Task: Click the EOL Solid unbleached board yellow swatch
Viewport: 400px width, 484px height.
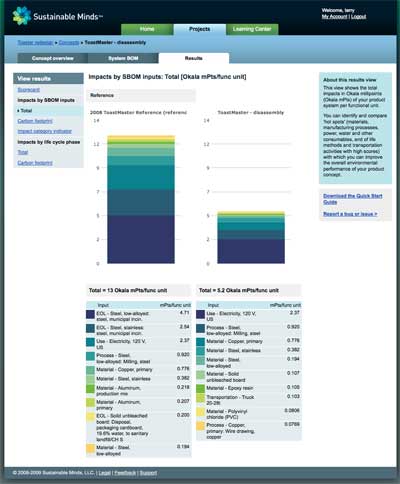Action: pyautogui.click(x=90, y=417)
